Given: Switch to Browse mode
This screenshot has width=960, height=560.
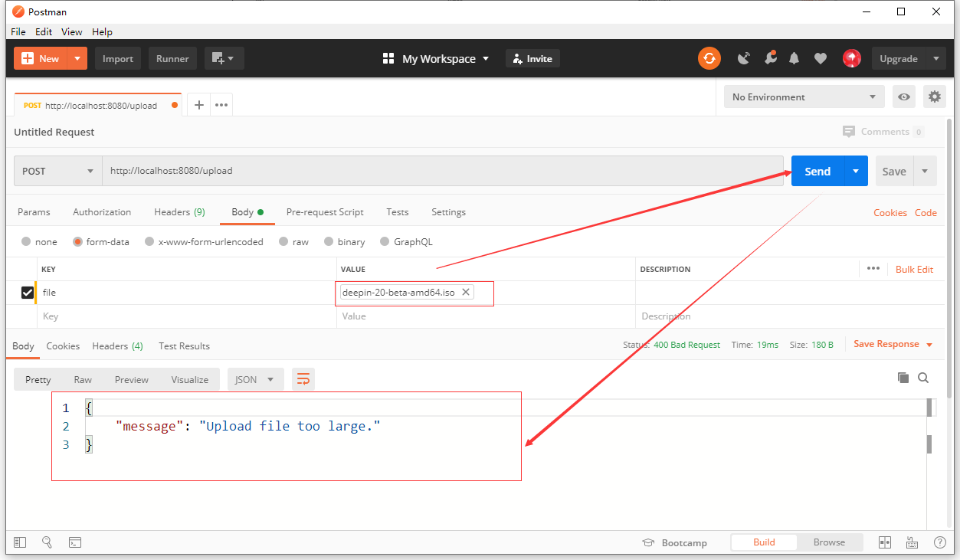Looking at the screenshot, I should point(829,542).
